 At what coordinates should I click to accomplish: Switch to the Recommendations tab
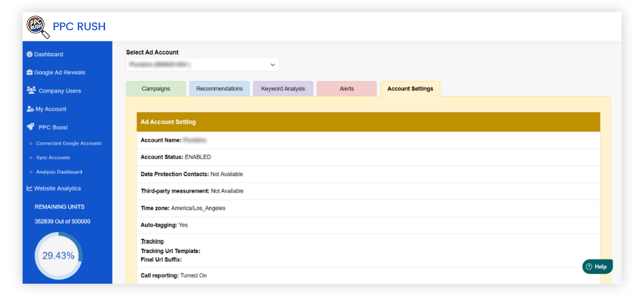pos(220,89)
